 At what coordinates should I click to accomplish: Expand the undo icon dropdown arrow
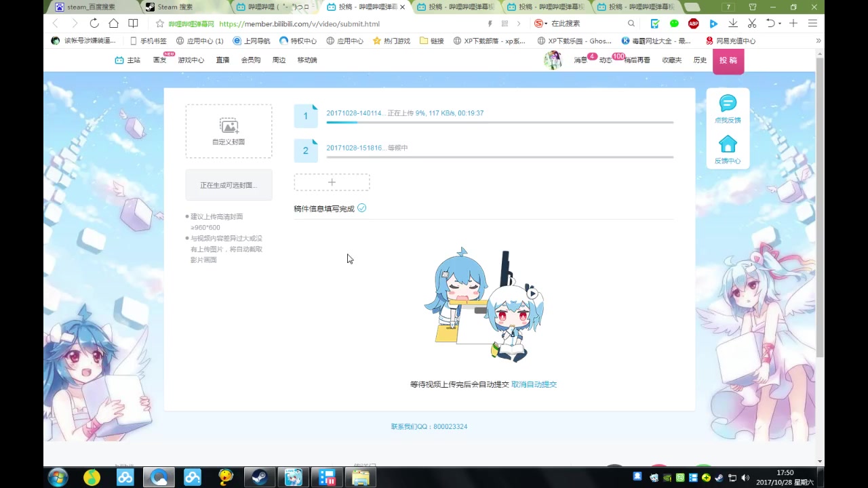point(780,24)
